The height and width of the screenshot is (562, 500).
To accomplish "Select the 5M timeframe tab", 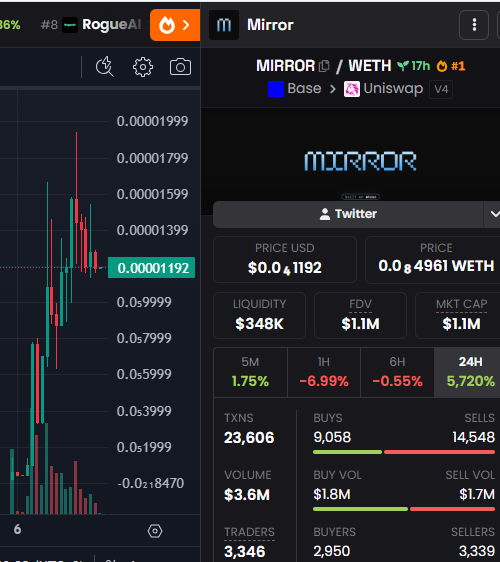I will 250,372.
